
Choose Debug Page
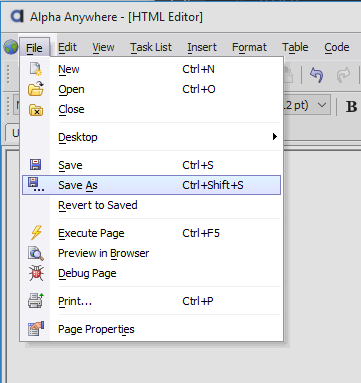click(x=152, y=273)
